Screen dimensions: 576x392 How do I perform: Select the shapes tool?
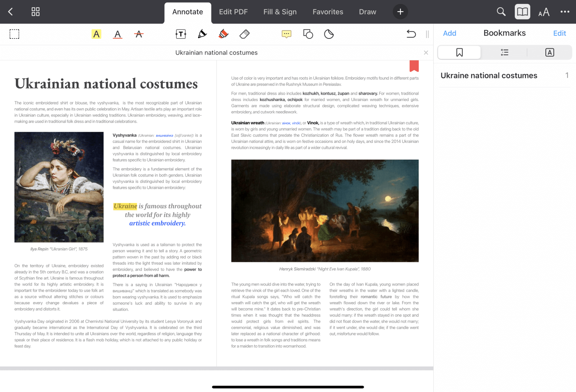tap(308, 34)
